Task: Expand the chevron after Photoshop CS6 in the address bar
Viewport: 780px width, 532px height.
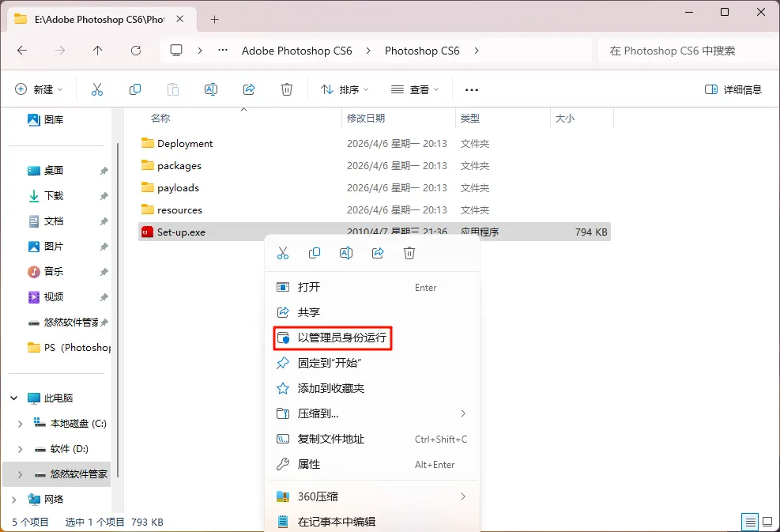Action: coord(476,51)
